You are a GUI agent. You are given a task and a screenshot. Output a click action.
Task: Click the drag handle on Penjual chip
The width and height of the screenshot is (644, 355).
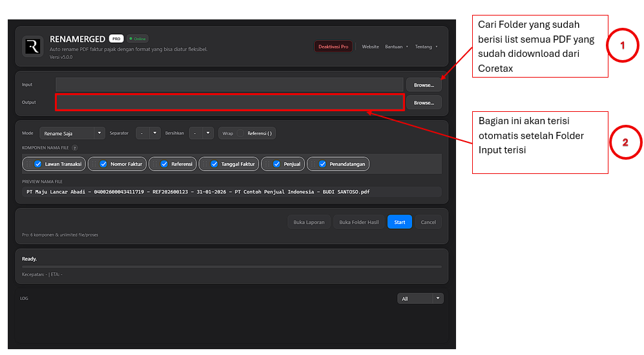click(x=267, y=164)
